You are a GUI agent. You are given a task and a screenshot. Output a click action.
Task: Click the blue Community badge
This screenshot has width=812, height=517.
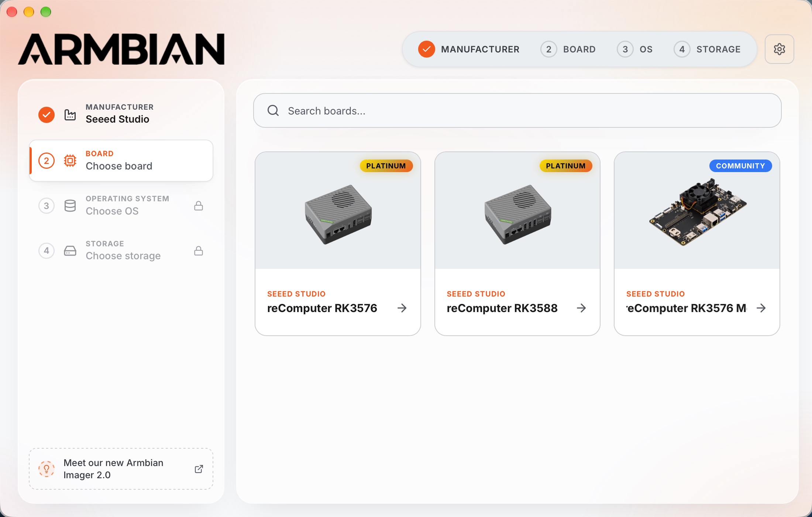coord(740,166)
